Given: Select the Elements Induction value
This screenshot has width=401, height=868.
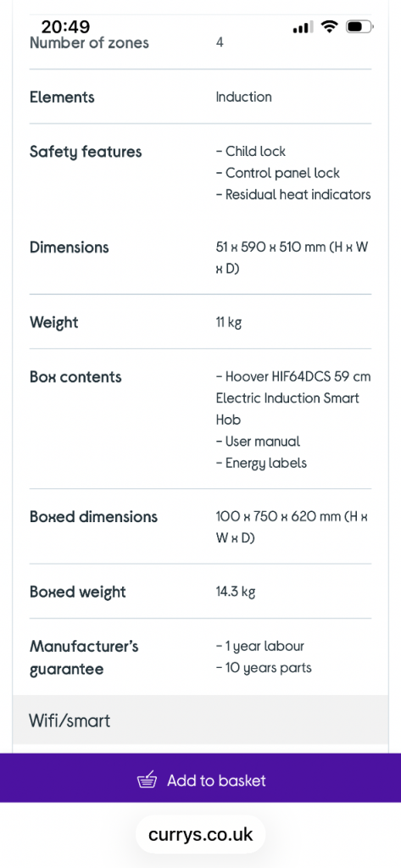Looking at the screenshot, I should click(243, 97).
